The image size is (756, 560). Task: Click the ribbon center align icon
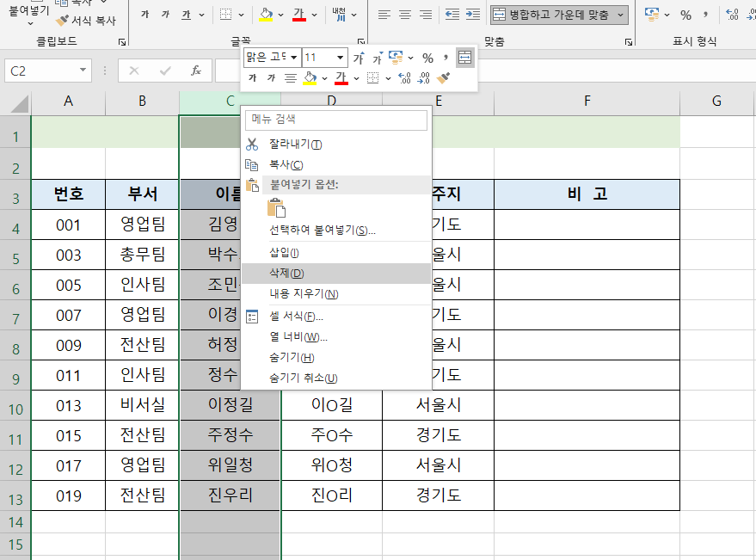tap(405, 15)
